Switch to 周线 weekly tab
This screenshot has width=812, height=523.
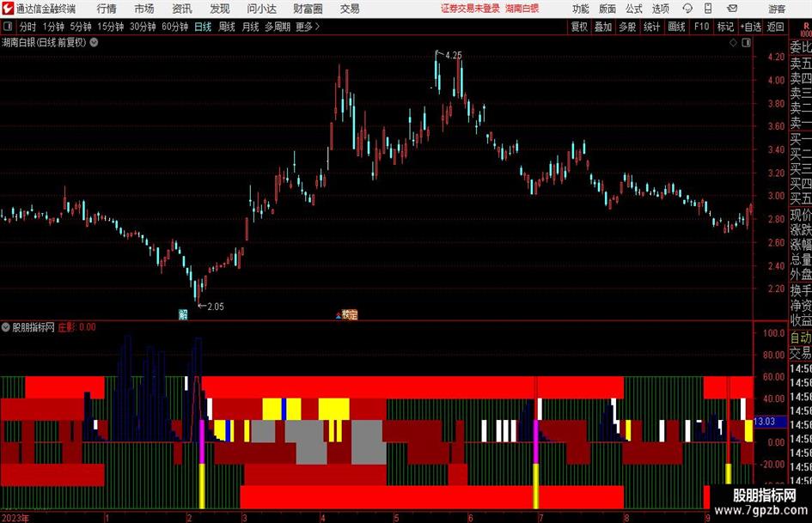(227, 27)
